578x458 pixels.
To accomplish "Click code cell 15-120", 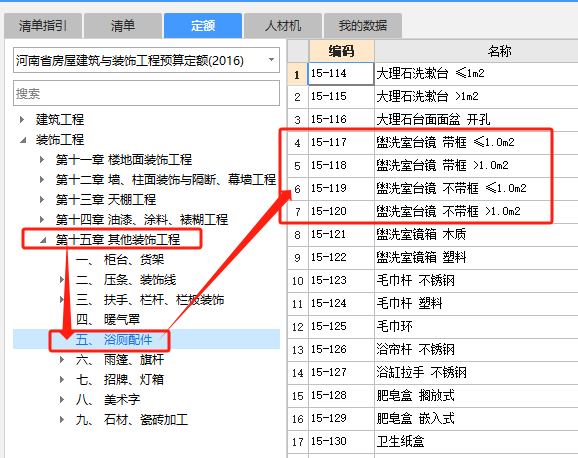I will 341,211.
